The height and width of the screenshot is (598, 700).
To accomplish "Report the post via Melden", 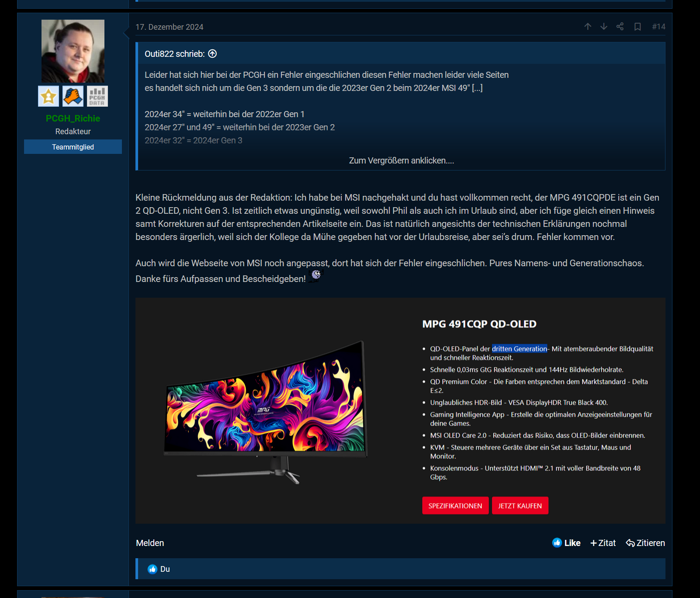I will point(149,542).
